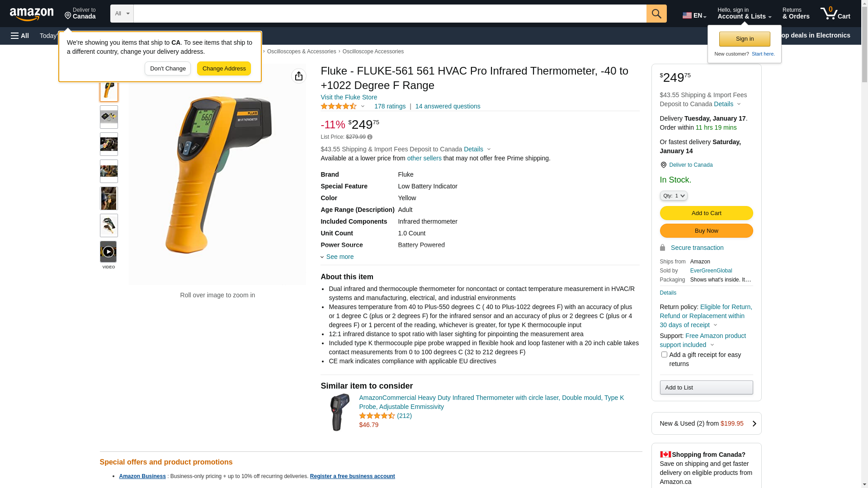Click in the Amazon search field
868x488 pixels.
(x=390, y=14)
